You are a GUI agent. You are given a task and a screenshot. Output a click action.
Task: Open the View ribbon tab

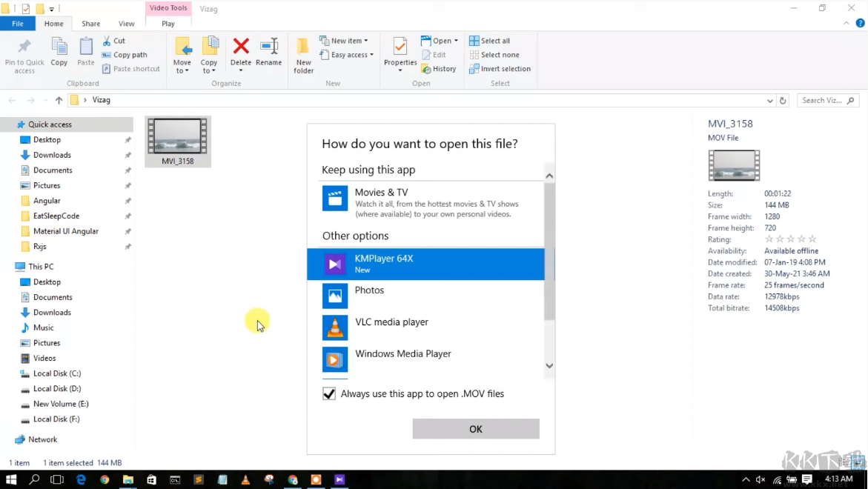pyautogui.click(x=127, y=24)
